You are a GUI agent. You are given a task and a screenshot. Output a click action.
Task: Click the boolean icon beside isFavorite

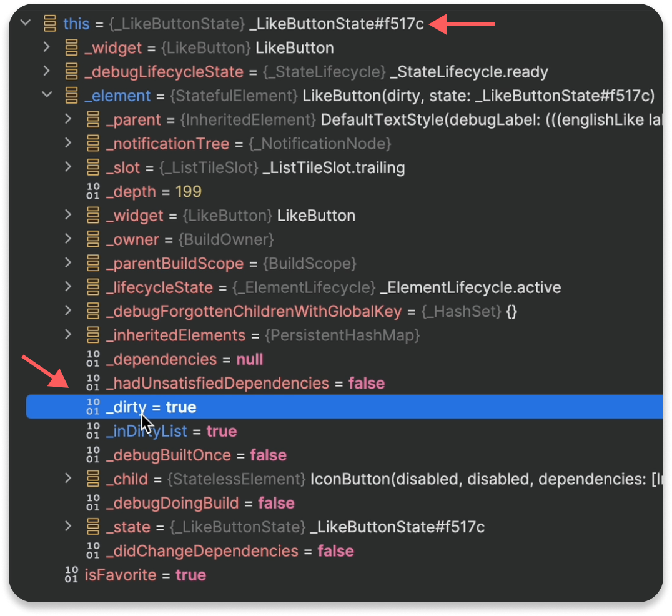point(71,575)
